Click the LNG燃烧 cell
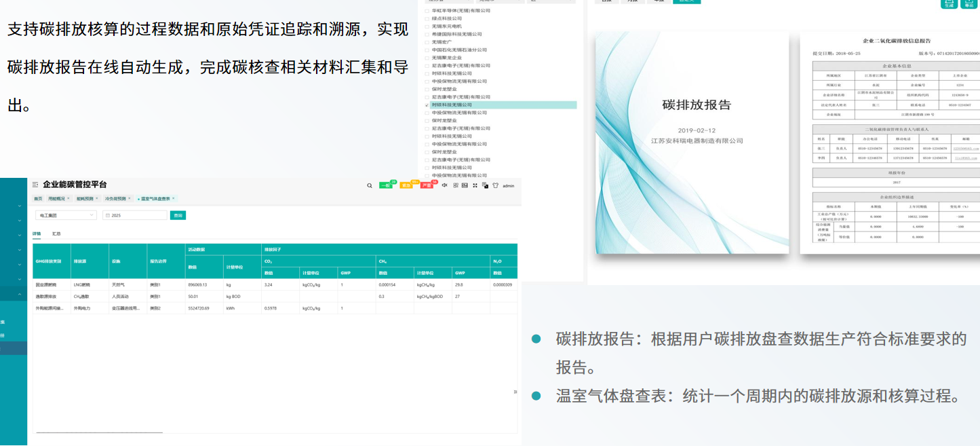The image size is (980, 446). (x=90, y=285)
